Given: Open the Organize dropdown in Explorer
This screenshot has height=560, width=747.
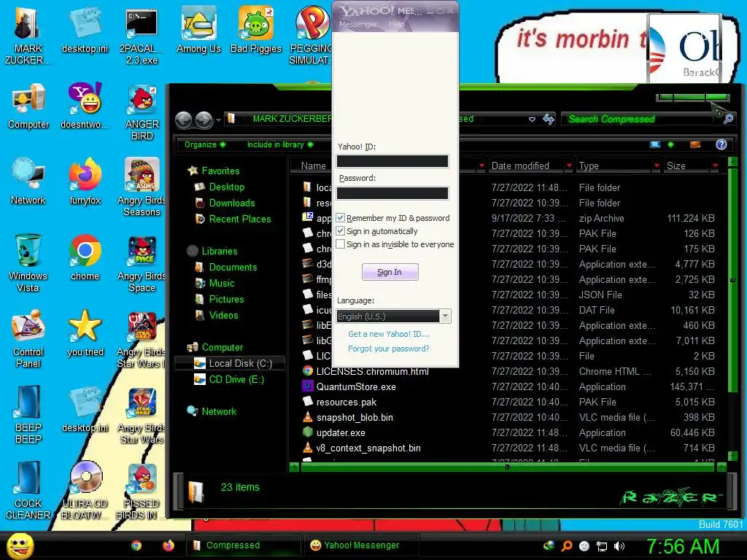Looking at the screenshot, I should pyautogui.click(x=205, y=144).
